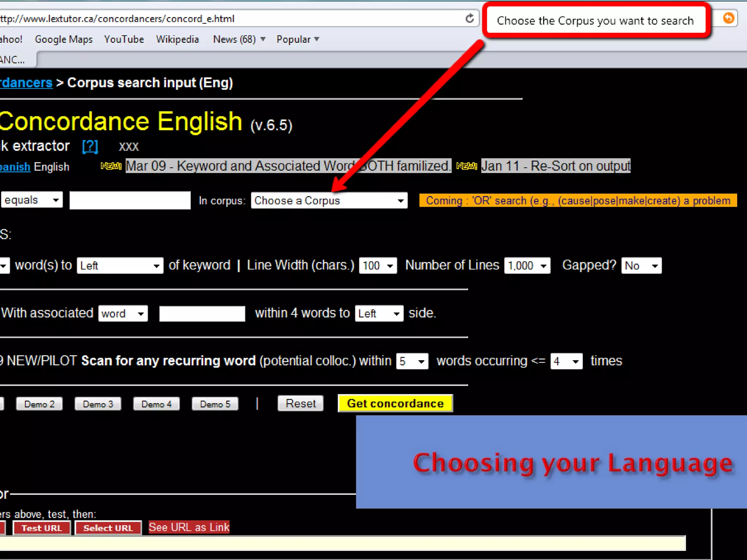Viewport: 747px width, 560px height.
Task: Open the sort direction Left dropdown
Action: pos(120,265)
